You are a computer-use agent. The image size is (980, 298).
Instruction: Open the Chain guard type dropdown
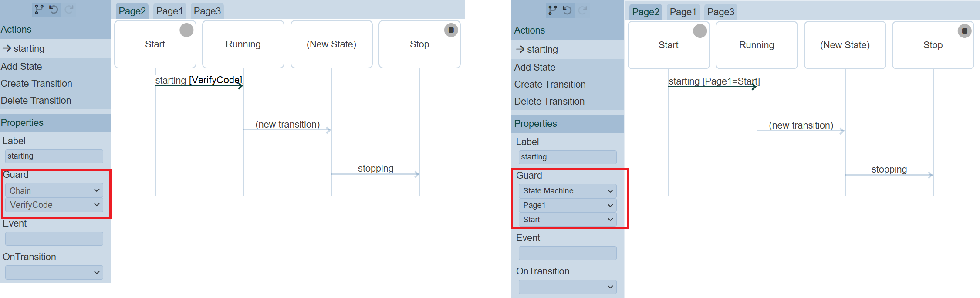(54, 190)
